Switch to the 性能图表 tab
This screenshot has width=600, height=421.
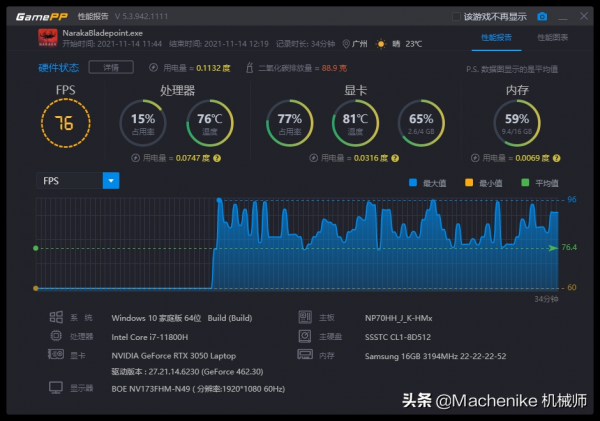tap(552, 37)
